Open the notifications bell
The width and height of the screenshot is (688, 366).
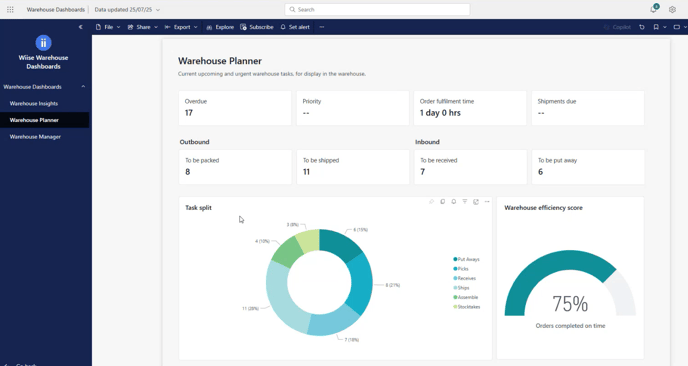coord(654,9)
